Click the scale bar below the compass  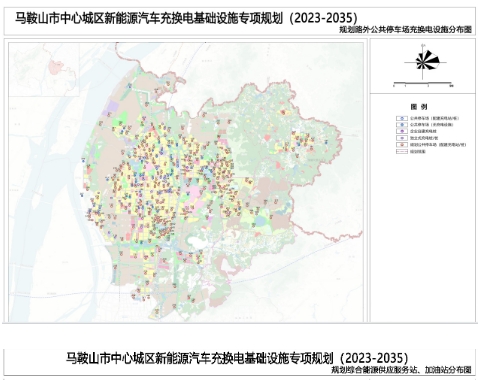point(423,84)
